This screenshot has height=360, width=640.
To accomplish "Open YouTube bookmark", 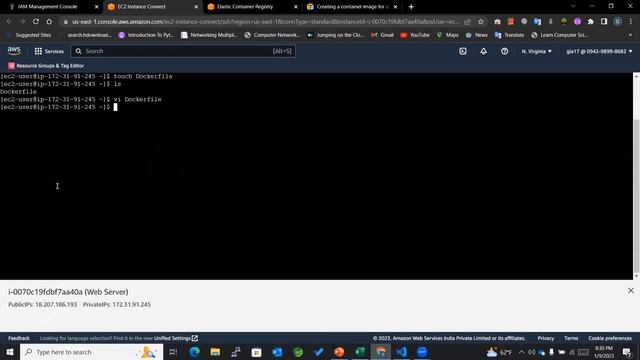I will (415, 35).
